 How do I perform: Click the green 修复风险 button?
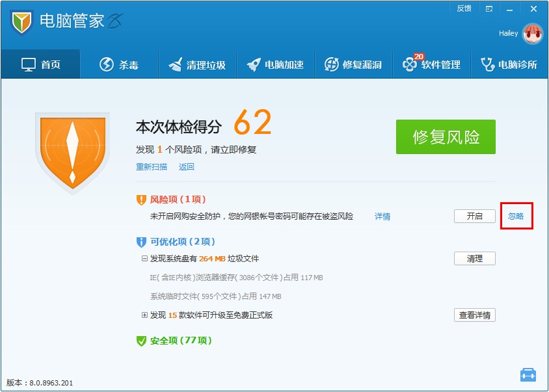tap(446, 137)
